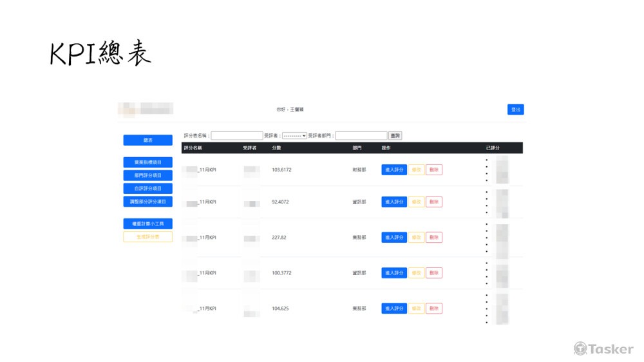
Task: Edit the 財務部 KPI row with 修改
Action: tap(416, 170)
